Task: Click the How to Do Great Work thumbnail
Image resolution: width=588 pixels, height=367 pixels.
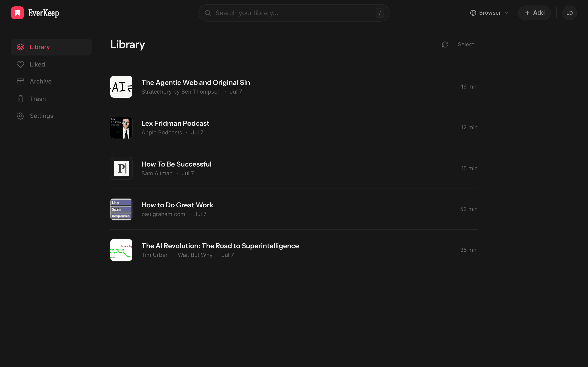Action: [121, 209]
